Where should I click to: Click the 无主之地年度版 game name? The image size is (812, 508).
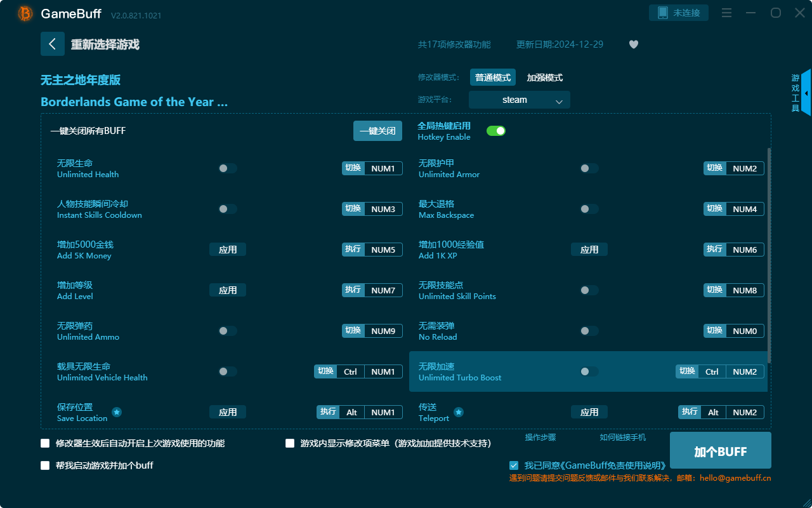pos(81,80)
